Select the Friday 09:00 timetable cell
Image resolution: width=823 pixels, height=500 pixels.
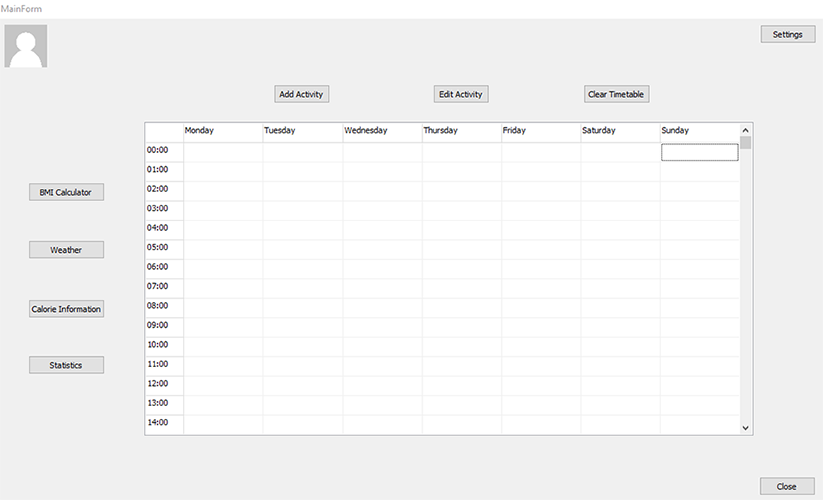tap(541, 327)
